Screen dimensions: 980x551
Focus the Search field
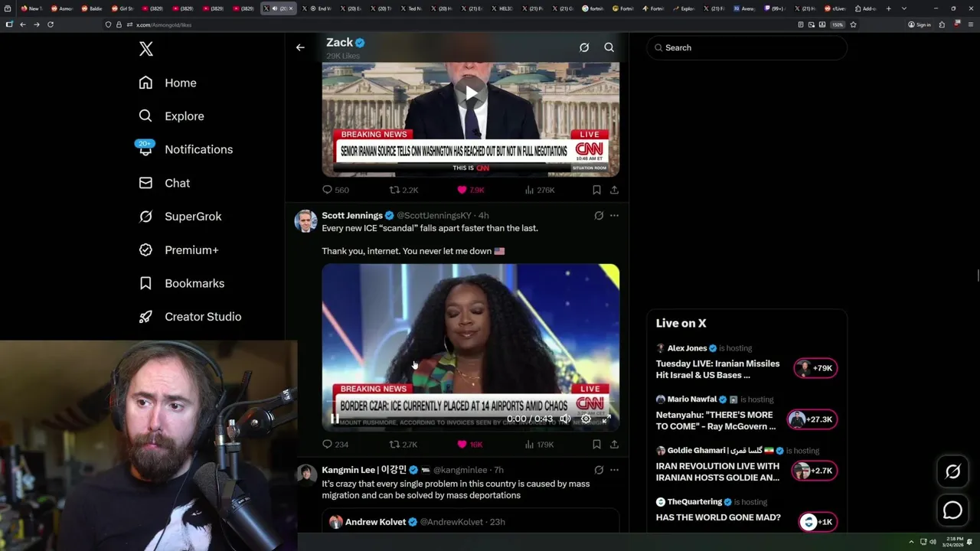[x=746, y=47]
